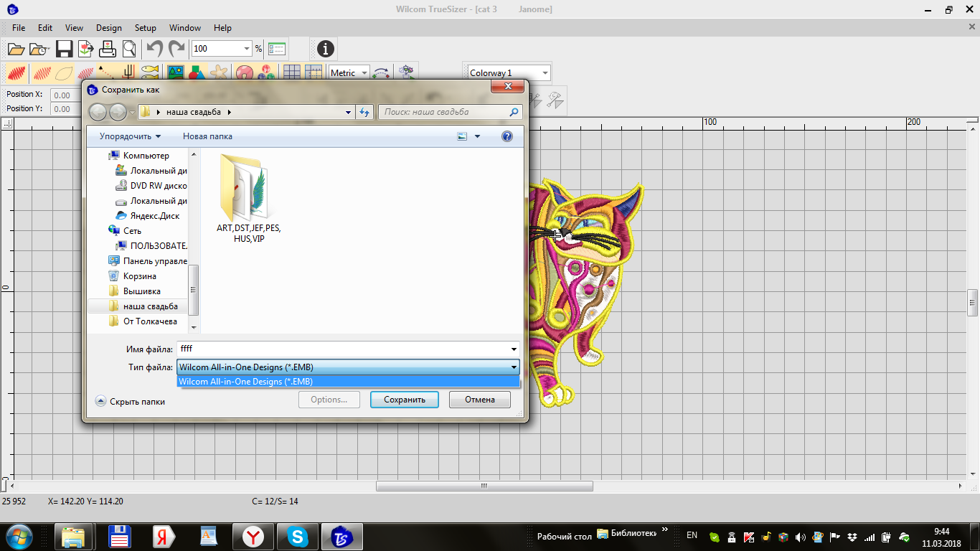Toggle the grid display icon
The image size is (980, 551).
(291, 72)
